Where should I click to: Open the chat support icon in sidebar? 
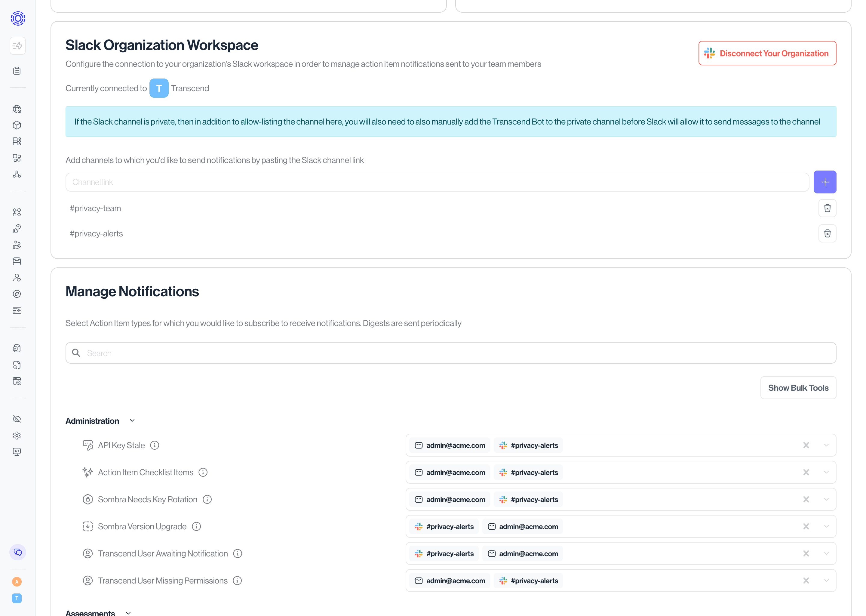click(x=17, y=552)
